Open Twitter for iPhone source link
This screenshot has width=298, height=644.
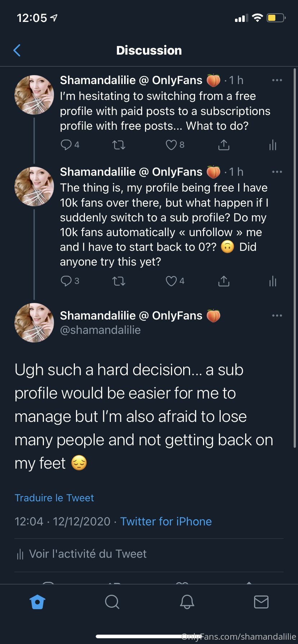[x=166, y=521]
